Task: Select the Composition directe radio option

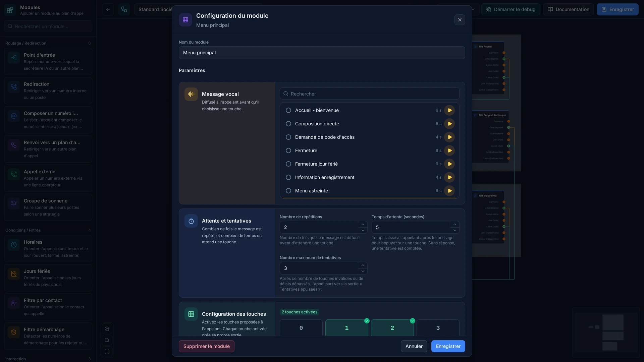Action: click(288, 124)
